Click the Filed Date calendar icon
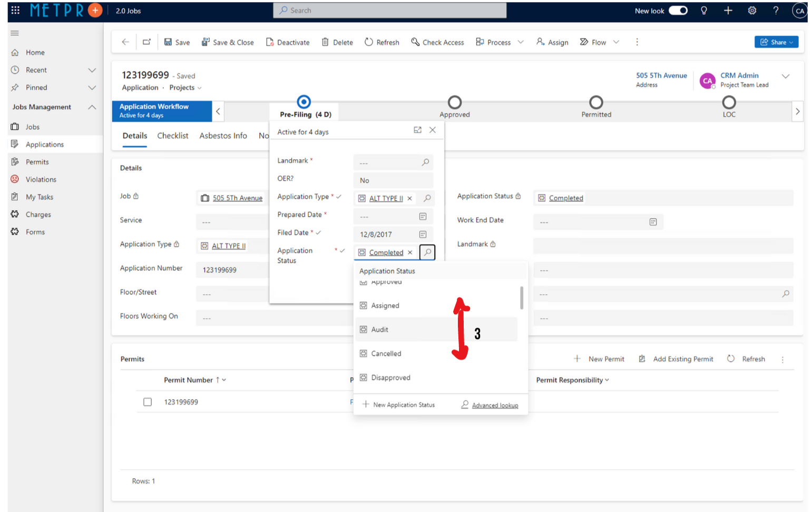This screenshot has width=812, height=512. [423, 234]
